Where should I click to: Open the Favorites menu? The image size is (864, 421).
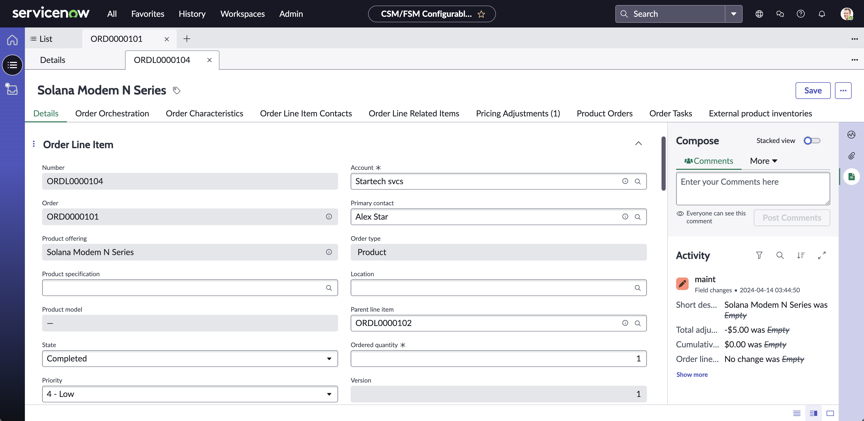tap(147, 14)
